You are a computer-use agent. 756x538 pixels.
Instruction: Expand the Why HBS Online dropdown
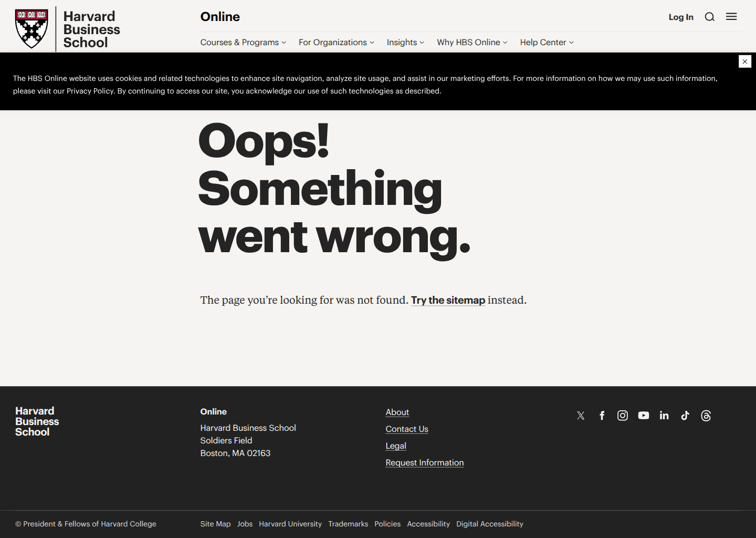pos(472,42)
